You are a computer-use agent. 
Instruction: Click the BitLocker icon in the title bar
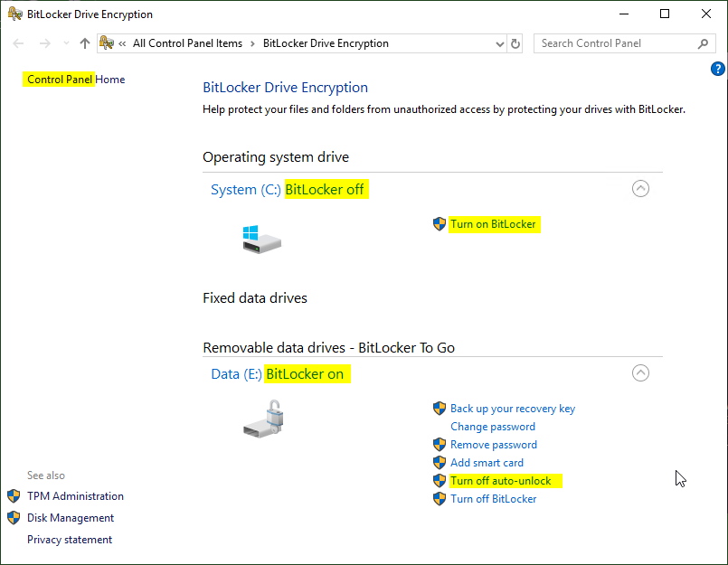[14, 14]
